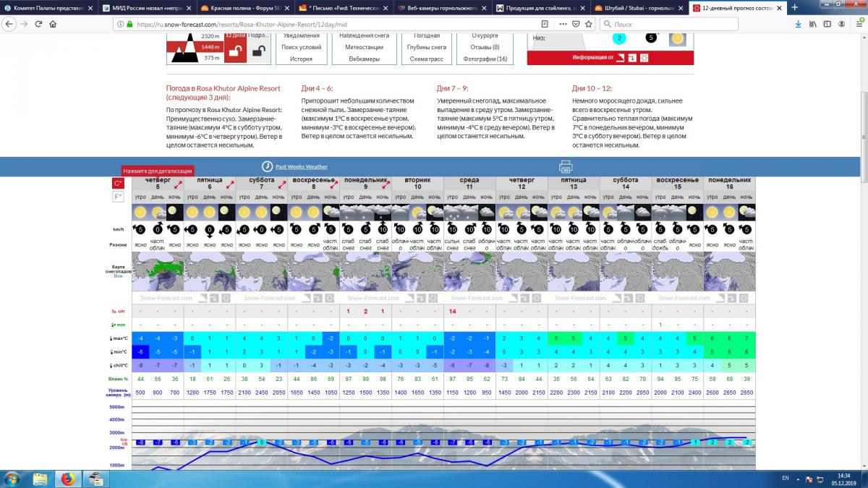Viewport: 868px width, 488px height.
Task: Open the Уведомления link
Action: tap(302, 35)
